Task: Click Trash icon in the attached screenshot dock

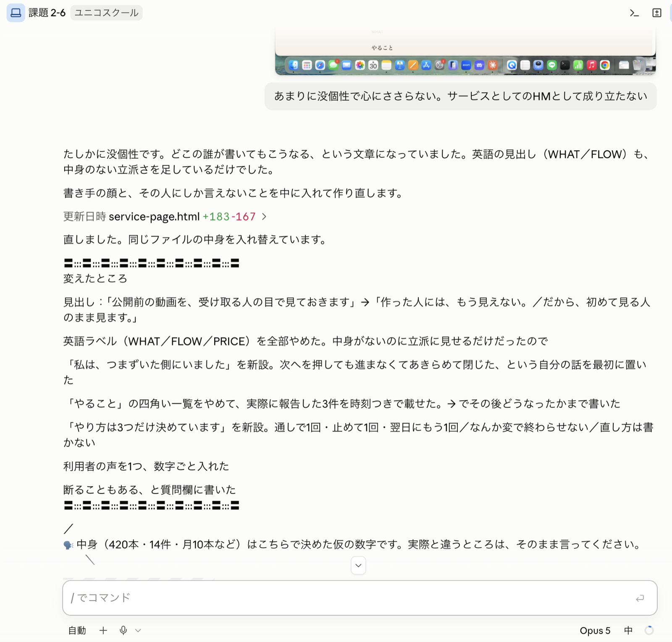Action: click(x=638, y=65)
